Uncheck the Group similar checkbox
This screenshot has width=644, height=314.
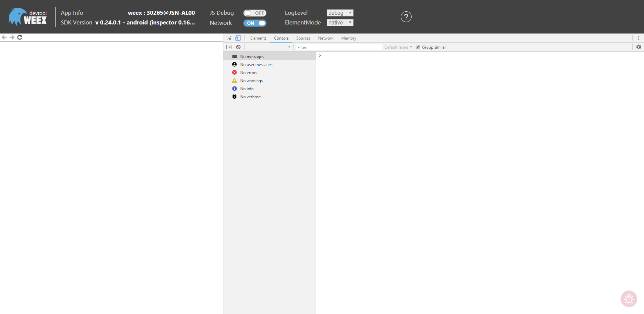(418, 47)
